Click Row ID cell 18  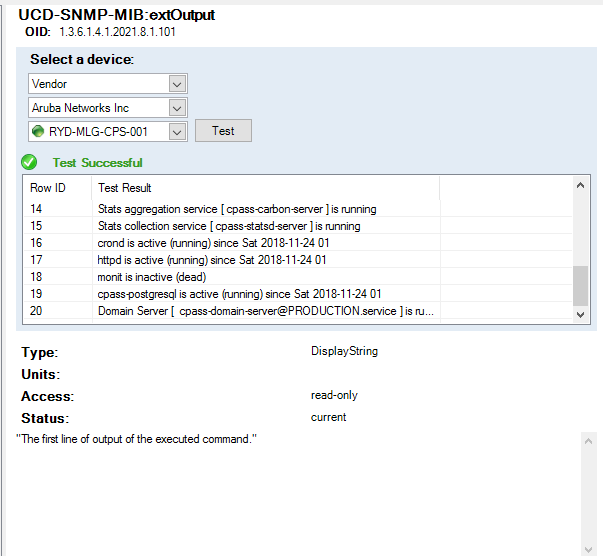(x=36, y=276)
